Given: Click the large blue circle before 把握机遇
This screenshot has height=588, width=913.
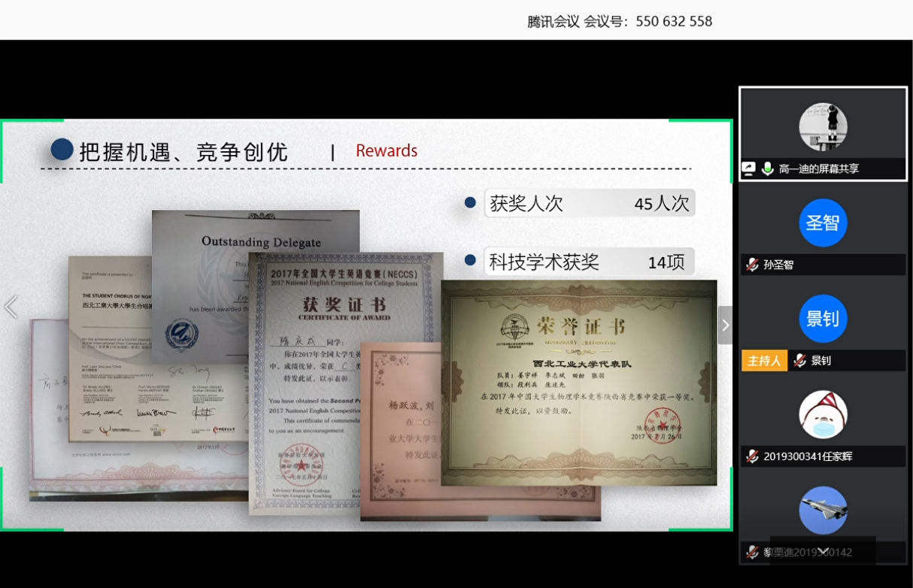Looking at the screenshot, I should point(62,150).
